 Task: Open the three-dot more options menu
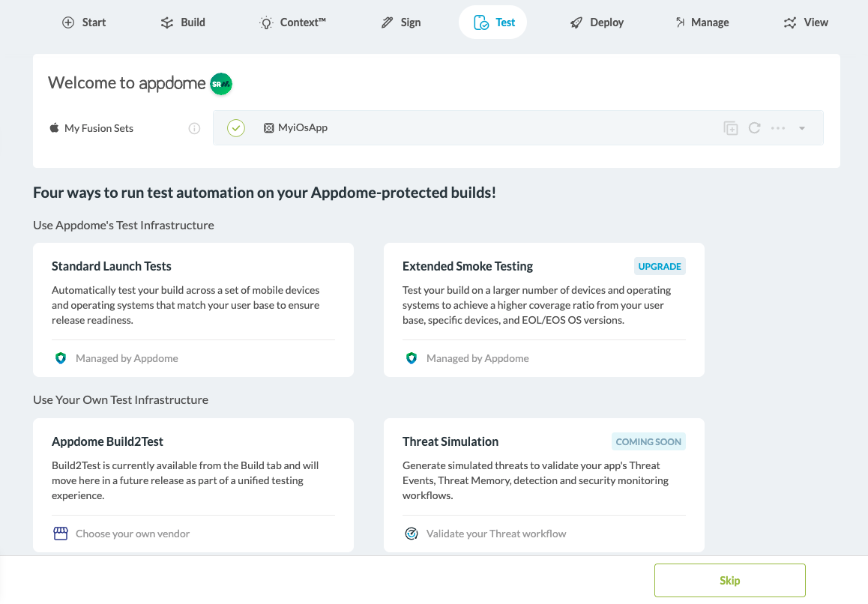pos(778,128)
